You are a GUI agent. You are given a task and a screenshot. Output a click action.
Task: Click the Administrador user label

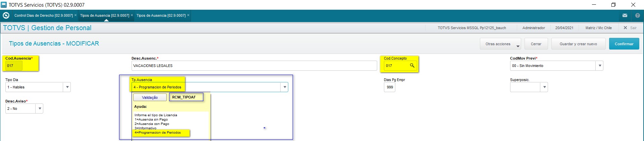534,28
